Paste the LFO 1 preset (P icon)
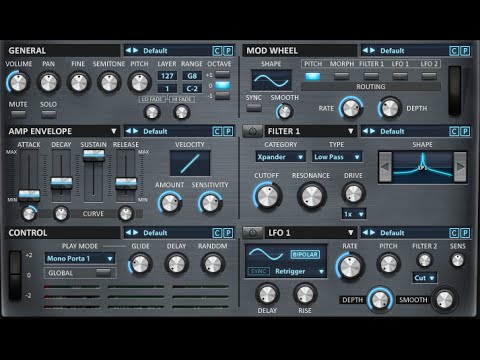The image size is (480, 360). click(465, 233)
